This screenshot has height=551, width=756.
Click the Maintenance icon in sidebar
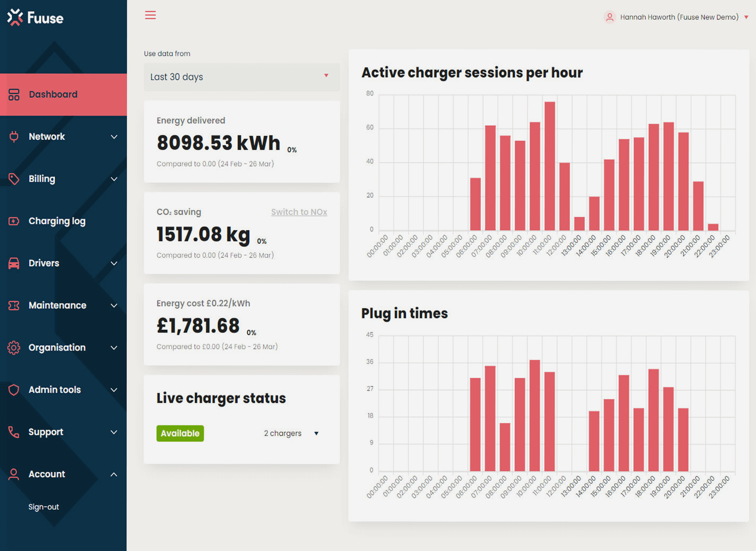(15, 304)
